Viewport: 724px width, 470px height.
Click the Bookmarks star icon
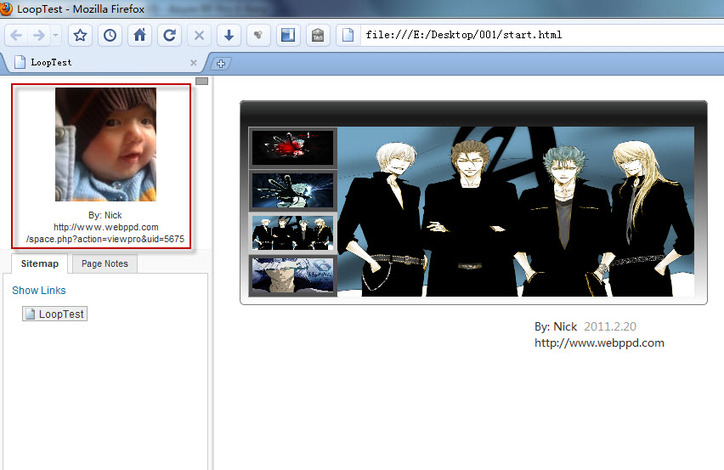coord(80,35)
